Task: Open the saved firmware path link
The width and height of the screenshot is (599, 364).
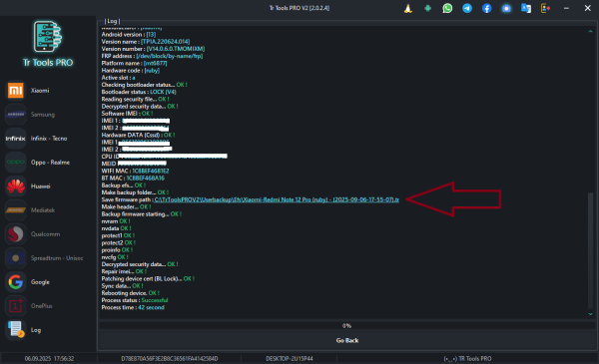Action: 277,199
